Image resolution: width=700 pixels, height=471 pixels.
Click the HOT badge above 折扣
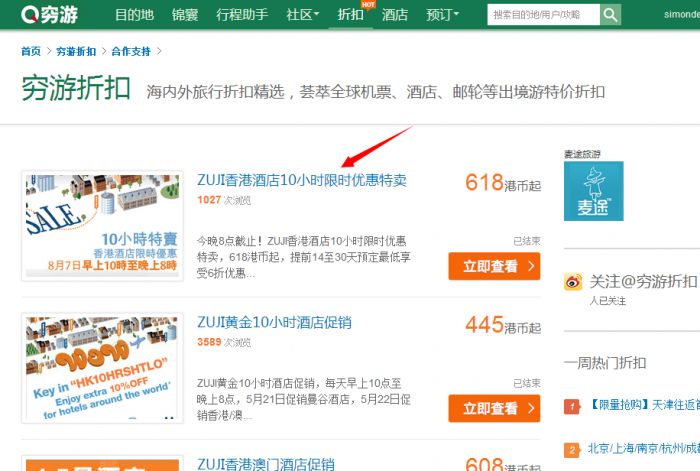368,4
